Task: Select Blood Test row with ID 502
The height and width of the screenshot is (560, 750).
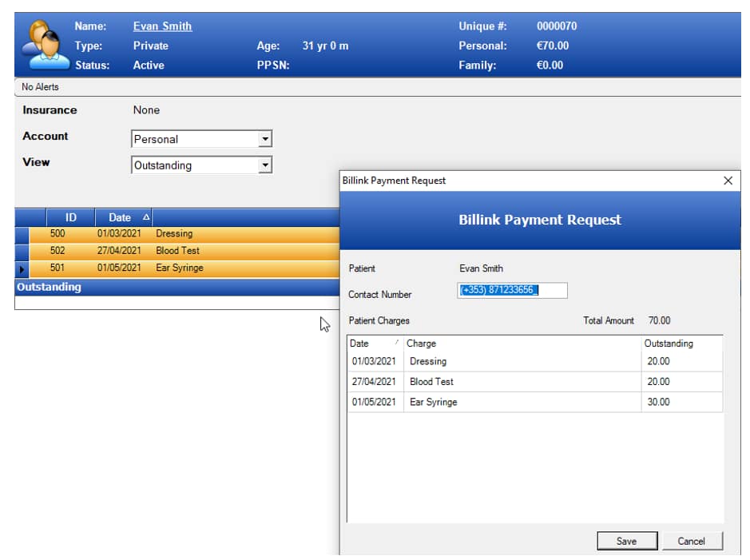Action: coord(177,251)
